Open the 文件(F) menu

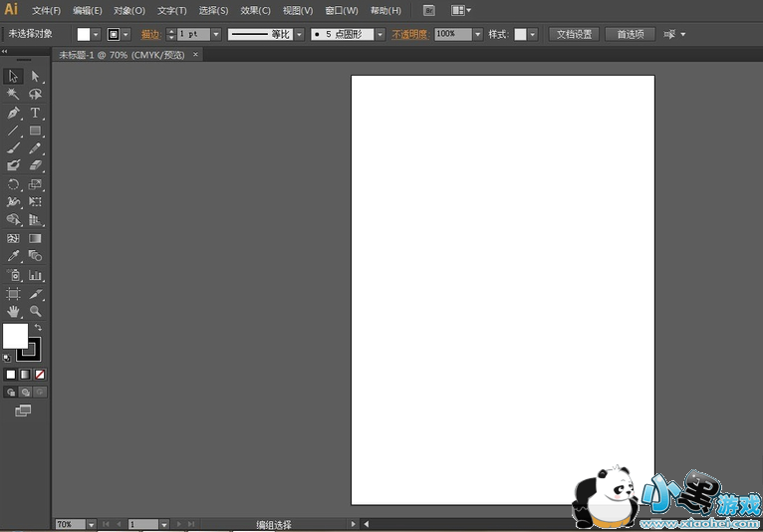click(x=46, y=11)
